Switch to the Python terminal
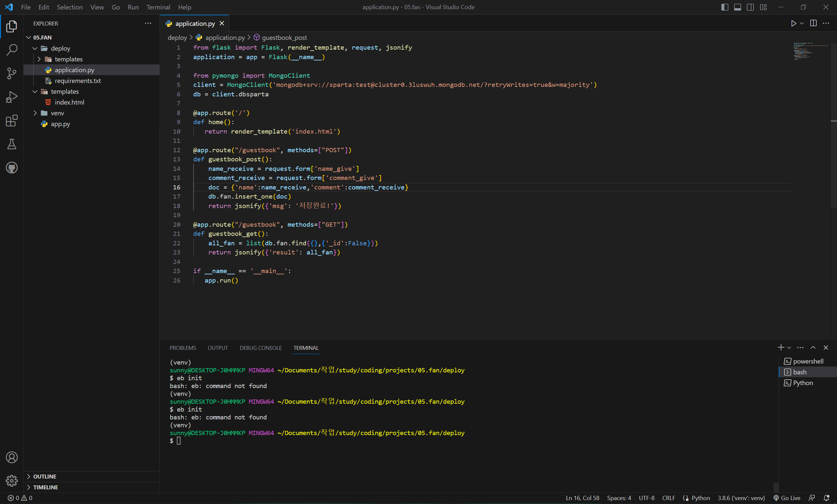Viewport: 837px width, 504px height. pyautogui.click(x=808, y=383)
